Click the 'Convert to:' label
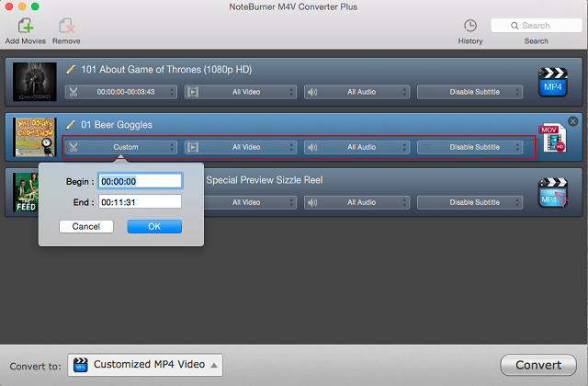 coord(35,366)
